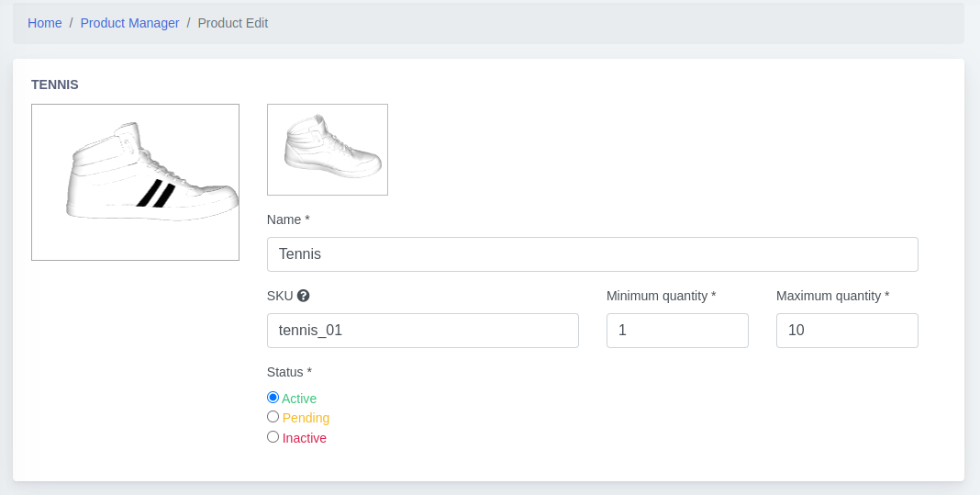Screen dimensions: 980x495
Task: Click the Product Edit breadcrumb text
Action: click(x=233, y=23)
